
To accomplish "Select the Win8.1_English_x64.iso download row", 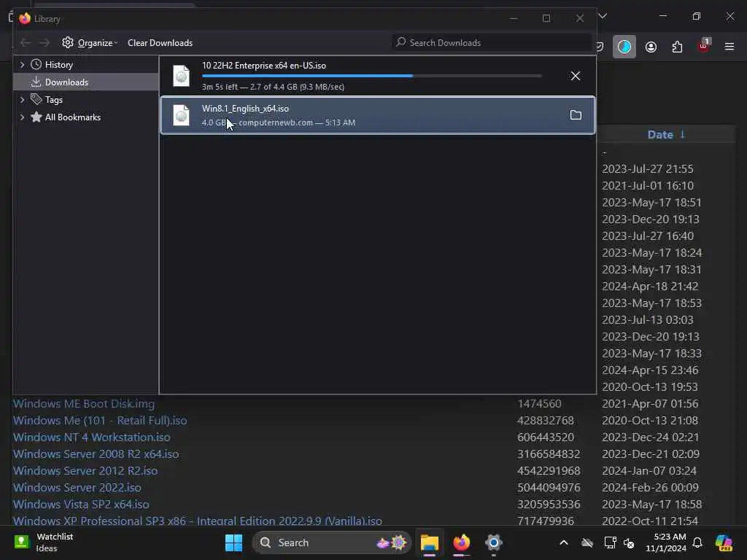I will click(378, 115).
